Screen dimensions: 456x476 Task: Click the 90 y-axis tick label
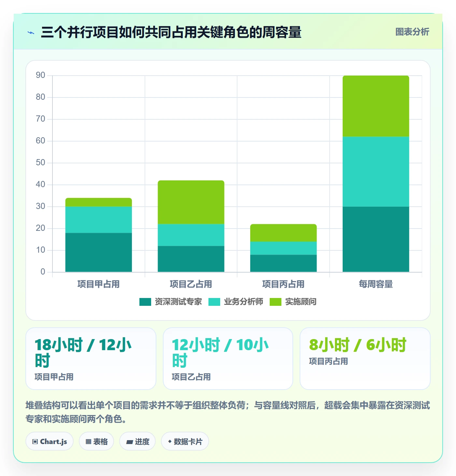40,75
